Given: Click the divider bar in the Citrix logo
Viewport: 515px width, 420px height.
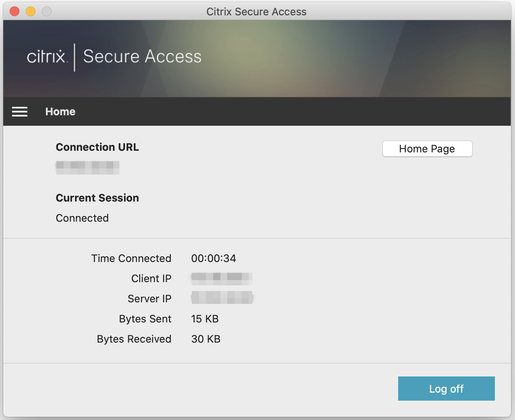Looking at the screenshot, I should [75, 56].
